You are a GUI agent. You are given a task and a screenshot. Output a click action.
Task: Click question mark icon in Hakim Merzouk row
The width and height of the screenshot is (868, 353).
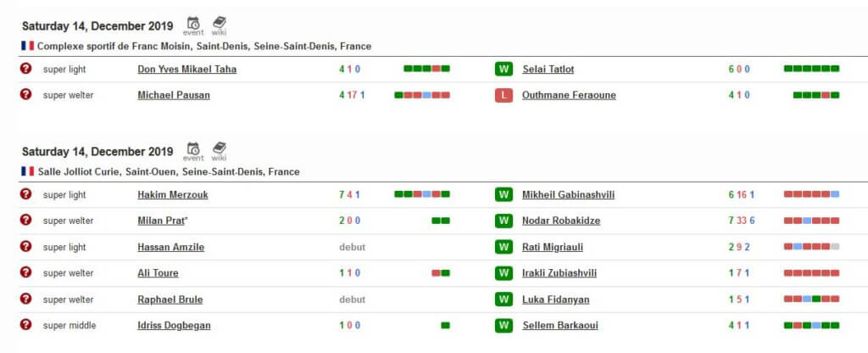[25, 194]
